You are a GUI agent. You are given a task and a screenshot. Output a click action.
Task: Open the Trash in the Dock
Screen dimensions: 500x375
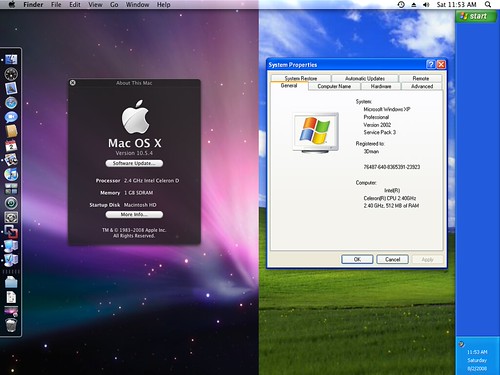[x=11, y=325]
